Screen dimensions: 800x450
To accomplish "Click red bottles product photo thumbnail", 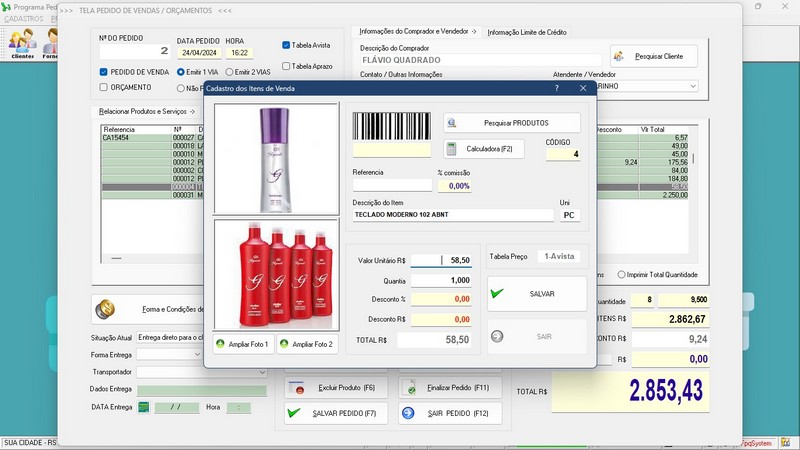I will [x=276, y=274].
